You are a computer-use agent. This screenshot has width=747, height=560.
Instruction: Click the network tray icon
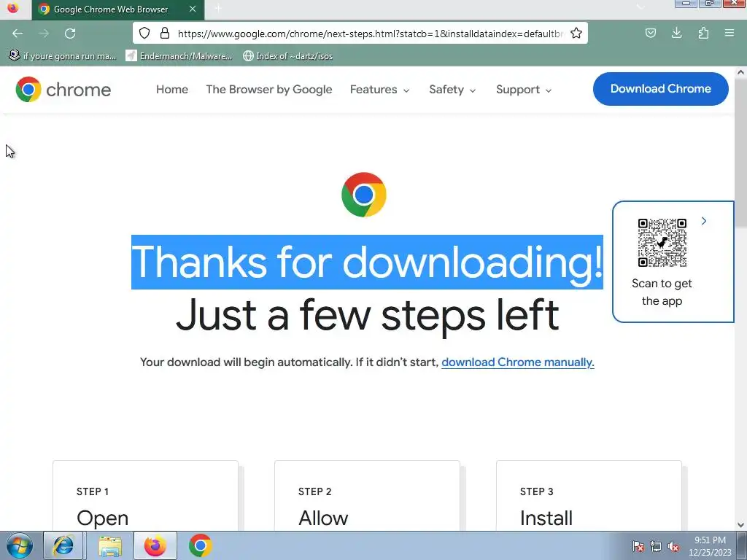656,546
